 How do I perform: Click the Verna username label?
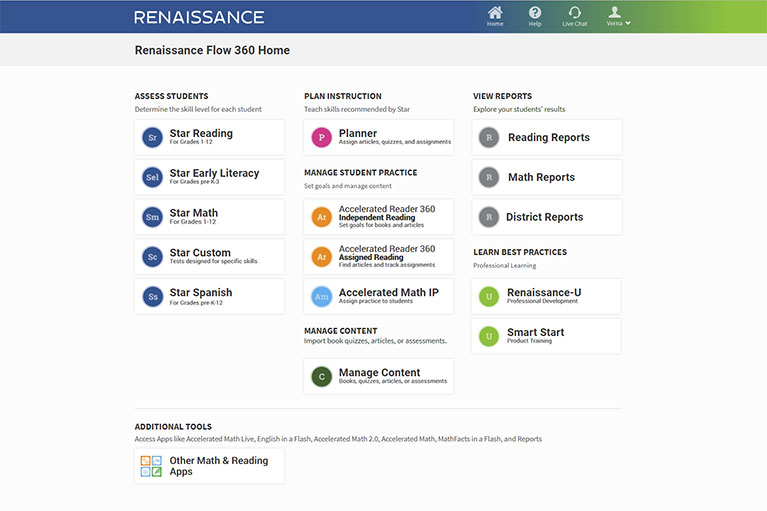click(614, 23)
